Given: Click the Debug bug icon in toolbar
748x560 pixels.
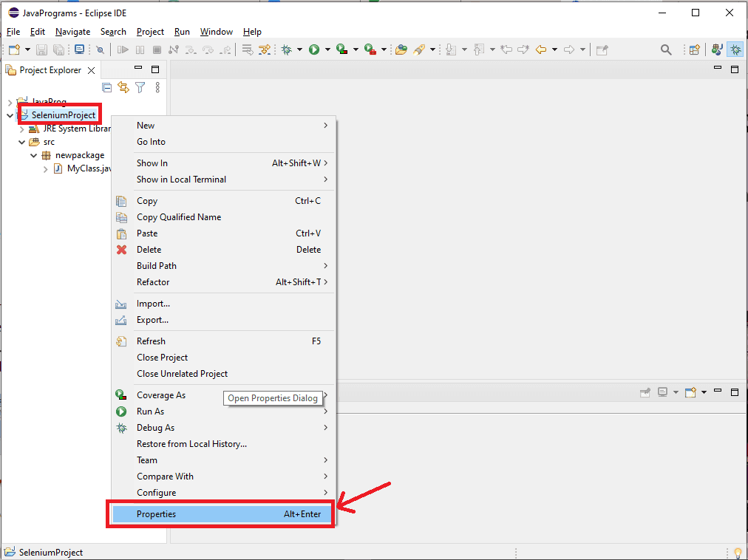Looking at the screenshot, I should pos(287,49).
